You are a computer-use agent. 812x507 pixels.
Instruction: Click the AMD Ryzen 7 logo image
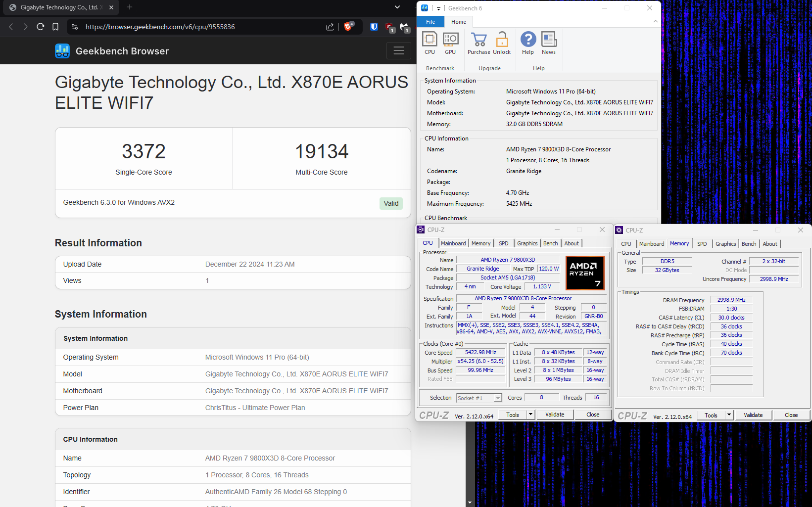pos(585,273)
